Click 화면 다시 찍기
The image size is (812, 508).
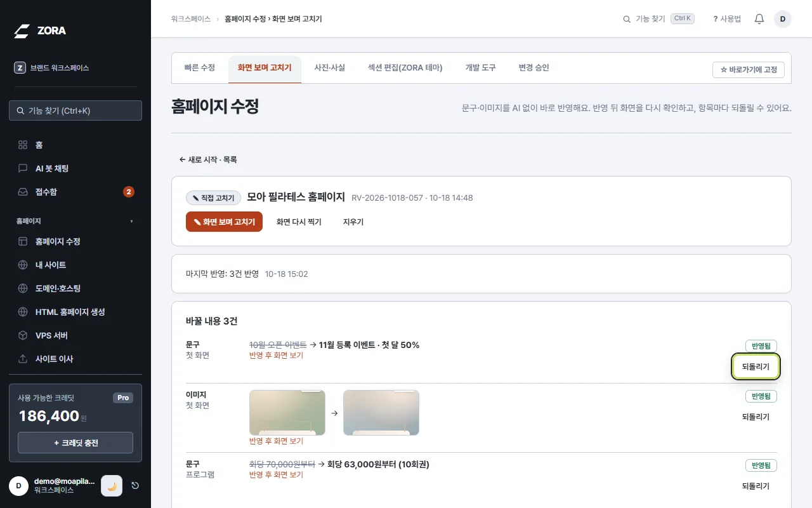click(x=299, y=222)
